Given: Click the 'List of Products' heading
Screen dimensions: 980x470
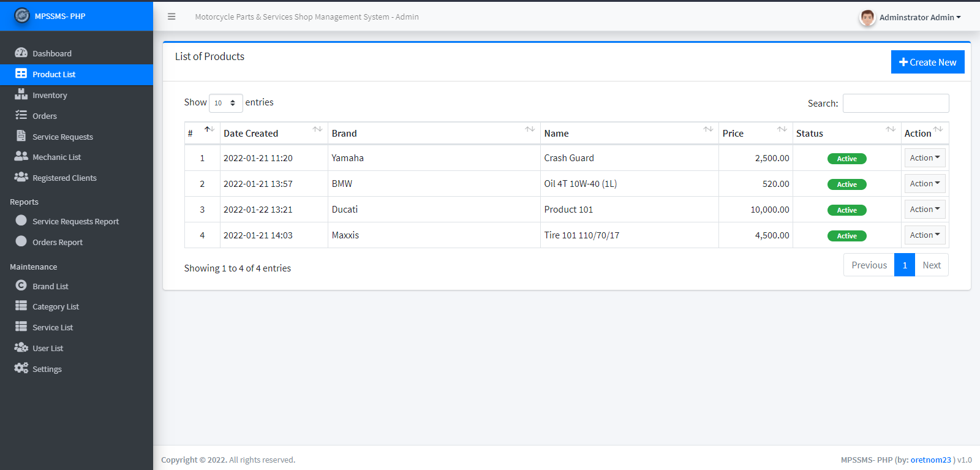Looking at the screenshot, I should 209,56.
